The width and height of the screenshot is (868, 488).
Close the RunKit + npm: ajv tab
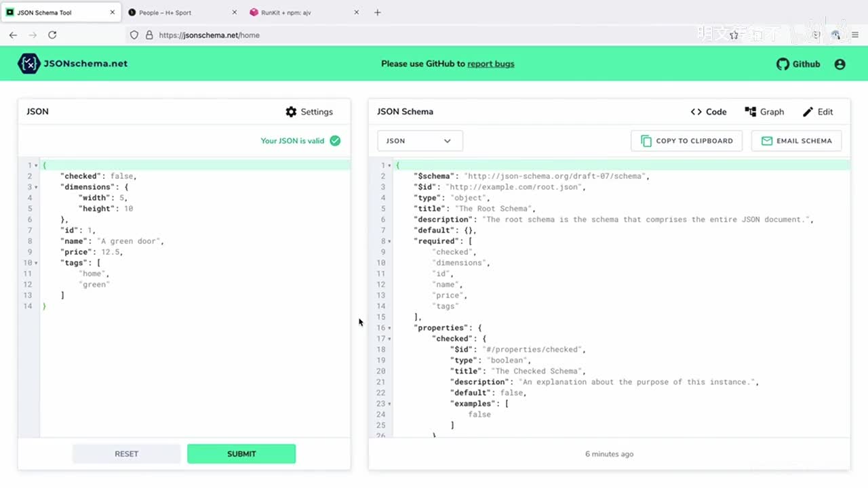click(x=357, y=12)
